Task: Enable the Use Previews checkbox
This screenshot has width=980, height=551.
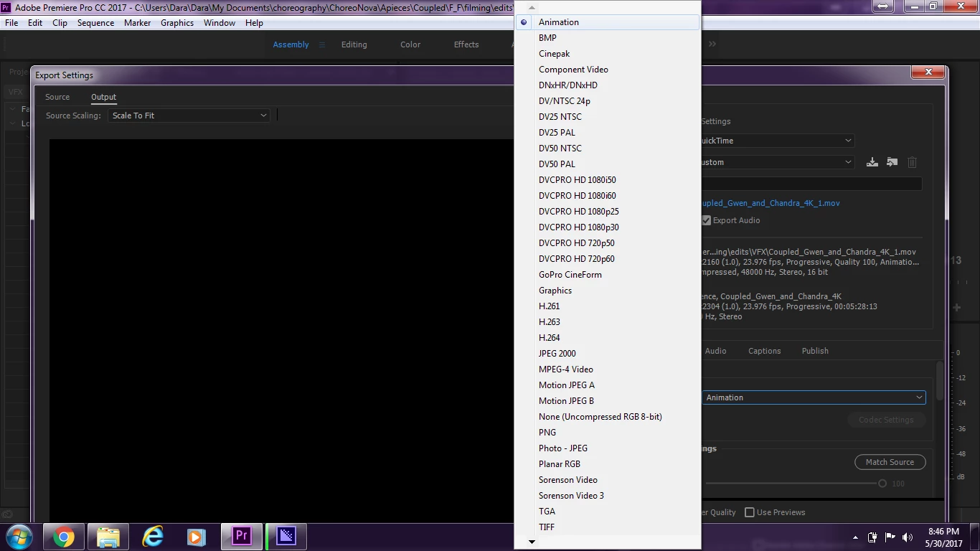Action: click(750, 512)
